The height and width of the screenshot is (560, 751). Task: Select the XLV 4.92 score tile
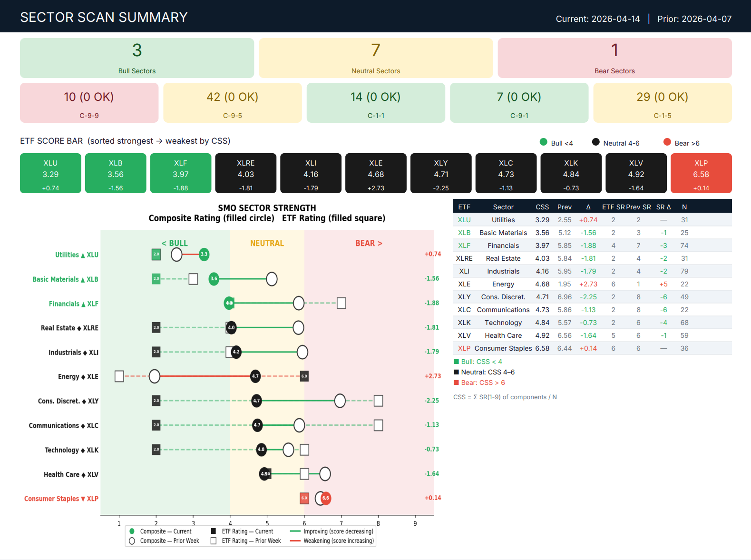tap(636, 173)
